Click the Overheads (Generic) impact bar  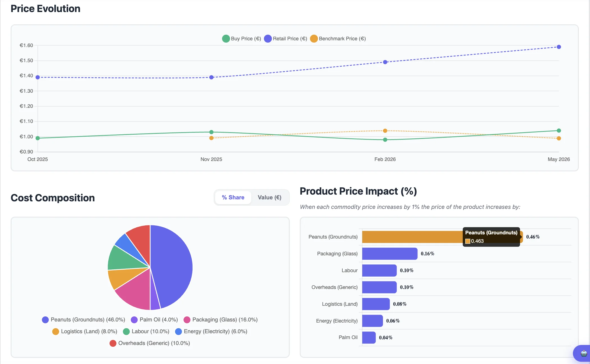pos(379,287)
